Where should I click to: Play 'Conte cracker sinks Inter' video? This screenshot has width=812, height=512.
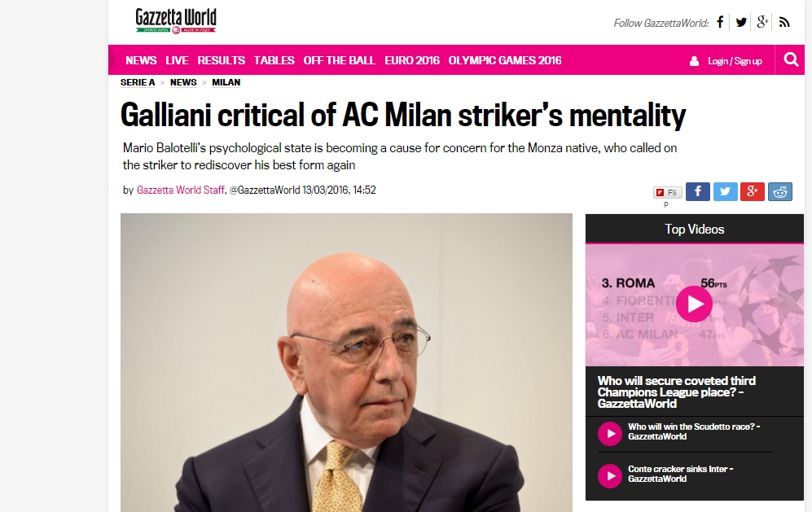[609, 475]
